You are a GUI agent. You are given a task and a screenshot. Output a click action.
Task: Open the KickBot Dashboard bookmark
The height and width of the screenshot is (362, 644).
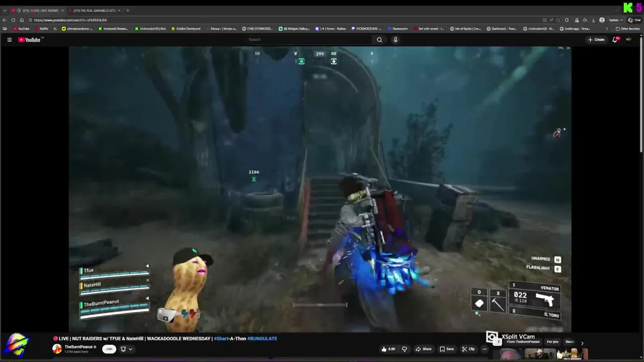coord(186,29)
